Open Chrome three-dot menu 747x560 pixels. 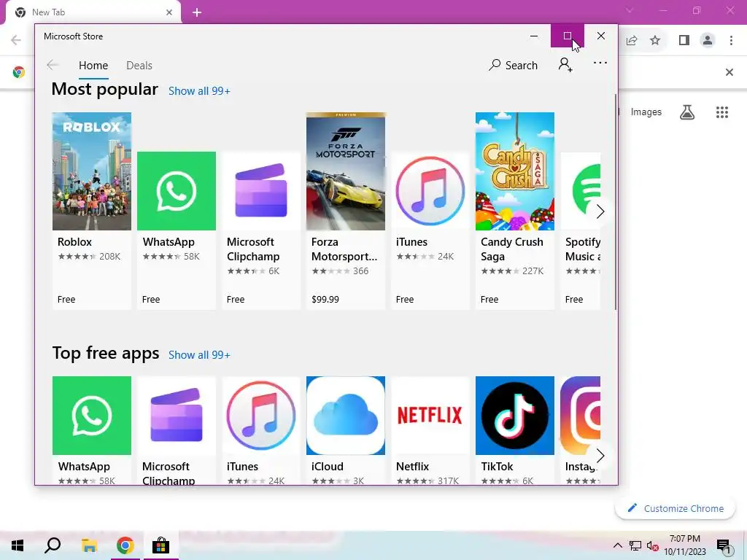coord(731,41)
